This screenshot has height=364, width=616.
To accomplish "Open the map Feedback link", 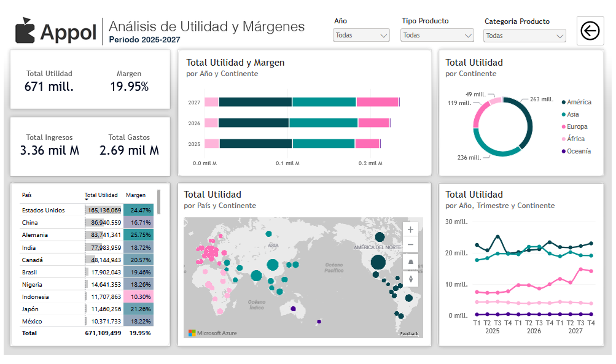I will 409,334.
